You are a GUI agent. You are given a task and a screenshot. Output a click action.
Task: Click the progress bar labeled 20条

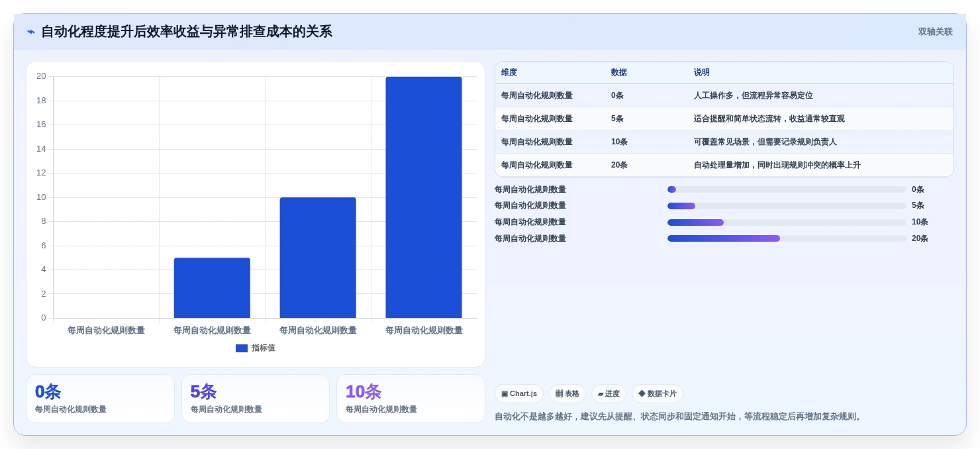click(787, 238)
